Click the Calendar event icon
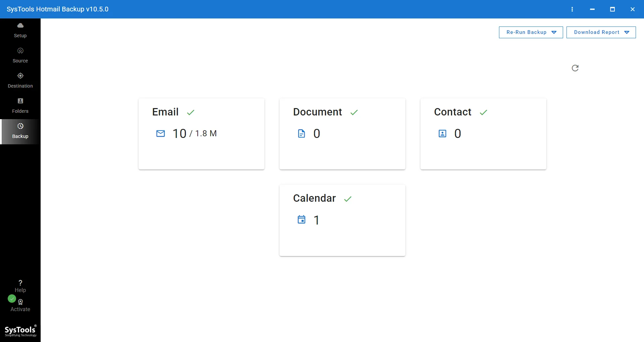Image resolution: width=644 pixels, height=342 pixels. pos(302,219)
